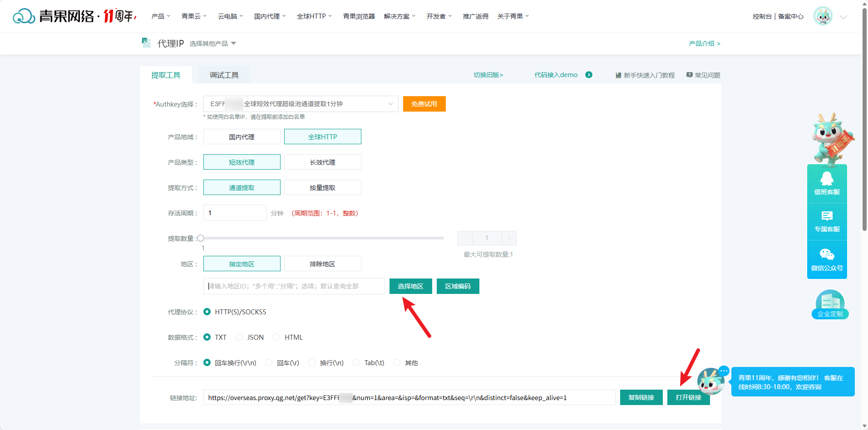Screen dimensions: 868x430
Task: Switch to the 提取工具 tab
Action: pos(166,75)
